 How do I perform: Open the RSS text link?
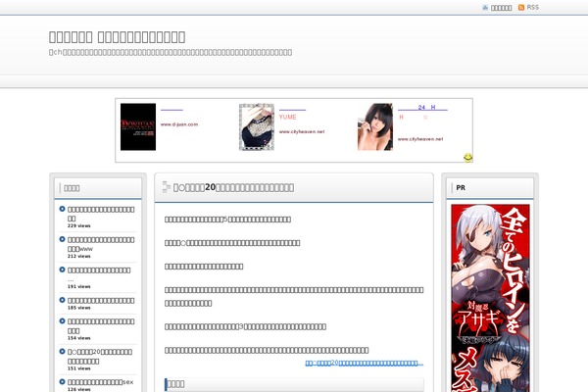[532, 8]
